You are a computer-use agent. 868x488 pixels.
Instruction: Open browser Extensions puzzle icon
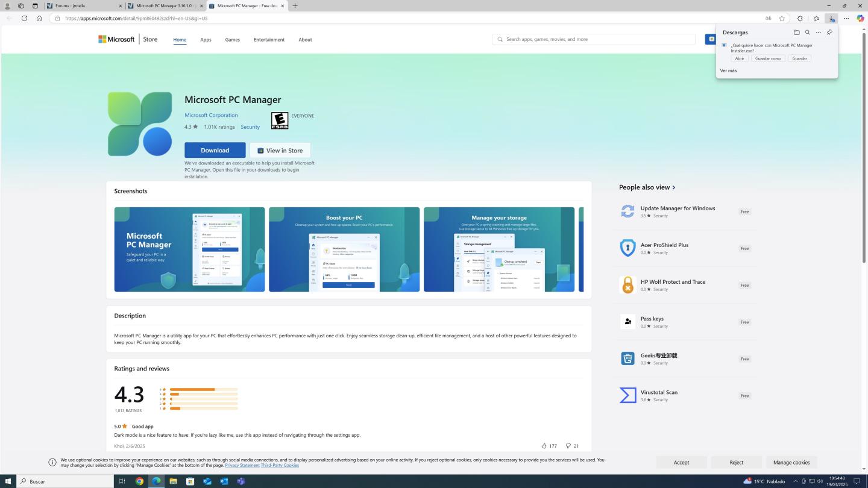(800, 18)
